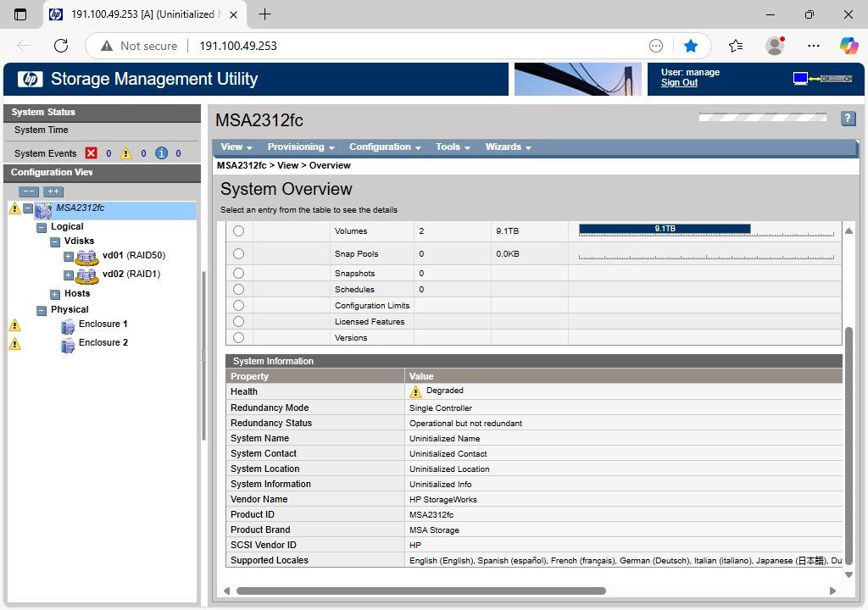
Task: Open a new browser tab
Action: [x=264, y=14]
